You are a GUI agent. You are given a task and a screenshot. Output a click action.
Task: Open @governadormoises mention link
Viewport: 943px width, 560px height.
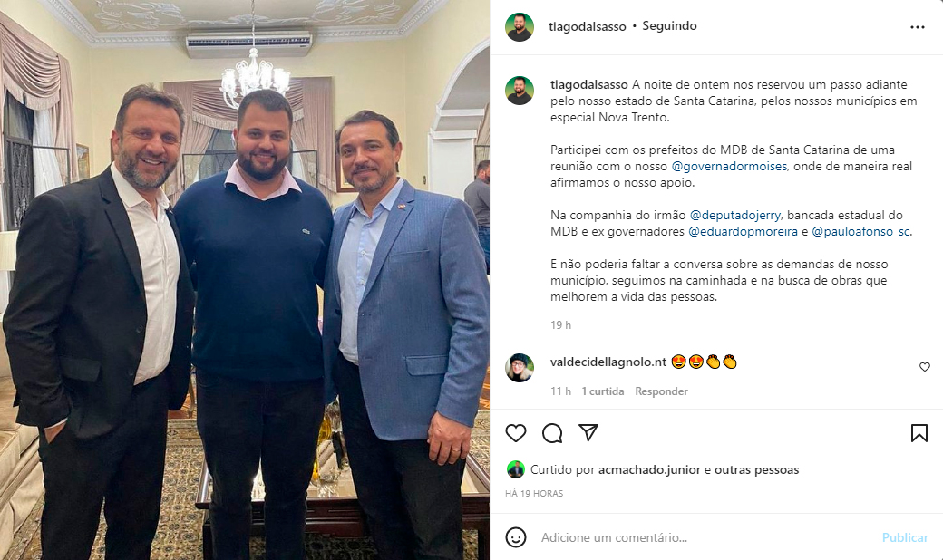coord(729,167)
